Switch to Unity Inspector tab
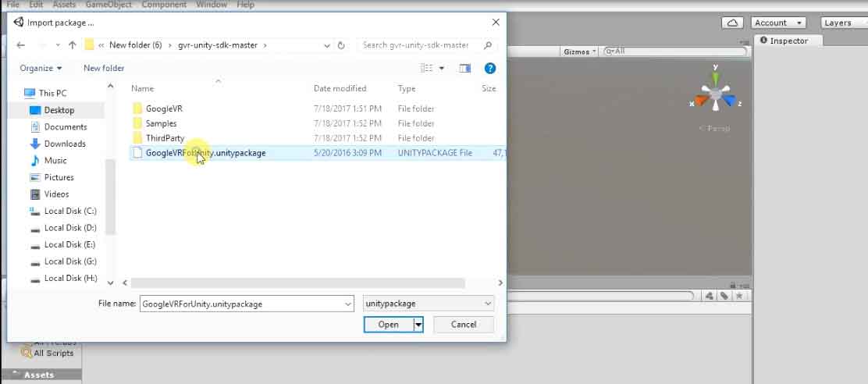 click(x=788, y=41)
